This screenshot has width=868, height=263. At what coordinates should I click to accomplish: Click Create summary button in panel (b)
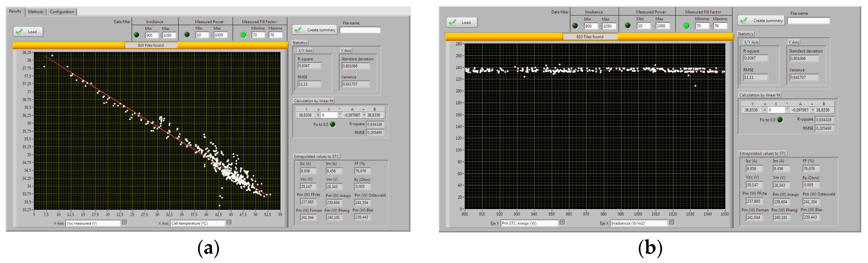point(761,21)
